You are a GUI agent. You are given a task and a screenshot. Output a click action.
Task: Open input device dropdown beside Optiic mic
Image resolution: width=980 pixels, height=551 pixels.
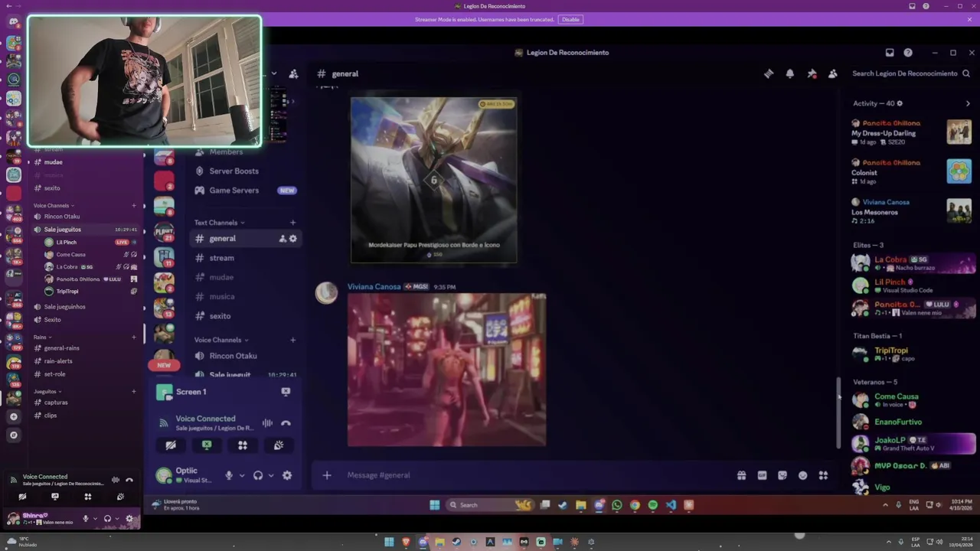coord(242,475)
